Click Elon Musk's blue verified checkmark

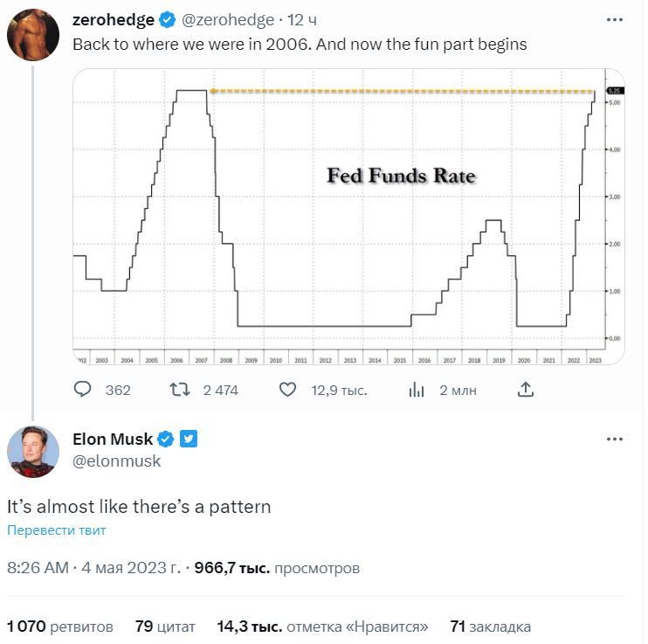(166, 439)
